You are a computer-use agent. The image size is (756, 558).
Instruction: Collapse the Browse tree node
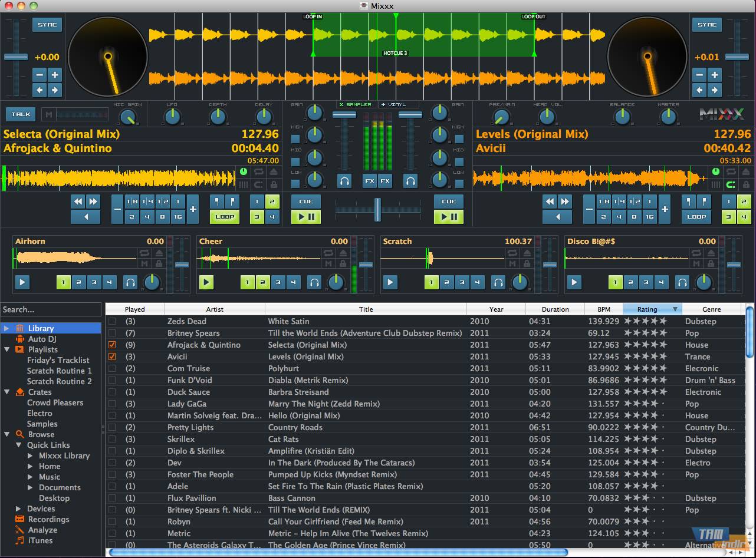pos(6,434)
